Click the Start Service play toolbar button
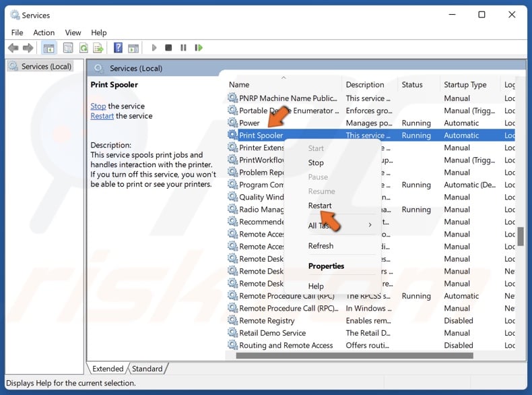The height and width of the screenshot is (395, 532). point(154,48)
